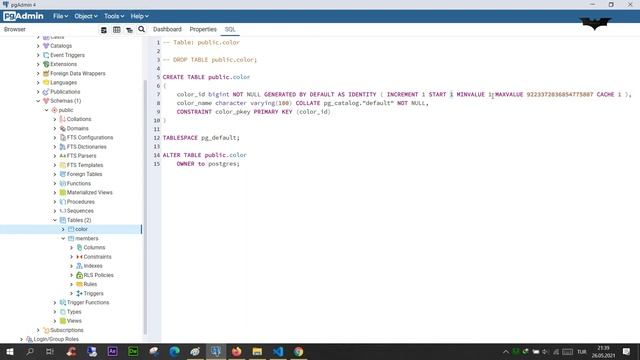Select the Sequences item
Screen dimensions: 640x360
[x=80, y=211]
